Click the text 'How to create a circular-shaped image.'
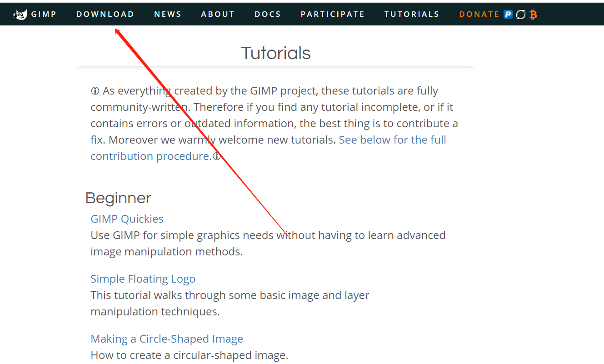The height and width of the screenshot is (364, 604). (190, 355)
